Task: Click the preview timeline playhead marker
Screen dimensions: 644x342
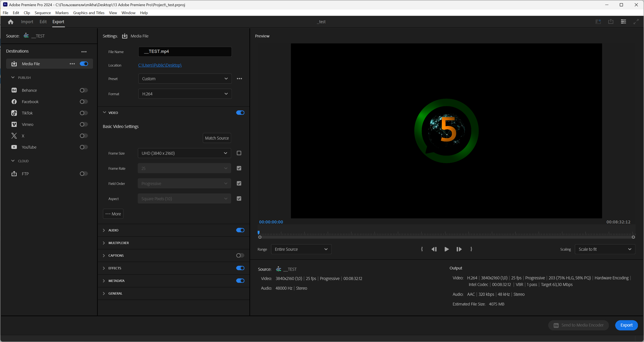Action: (x=258, y=232)
